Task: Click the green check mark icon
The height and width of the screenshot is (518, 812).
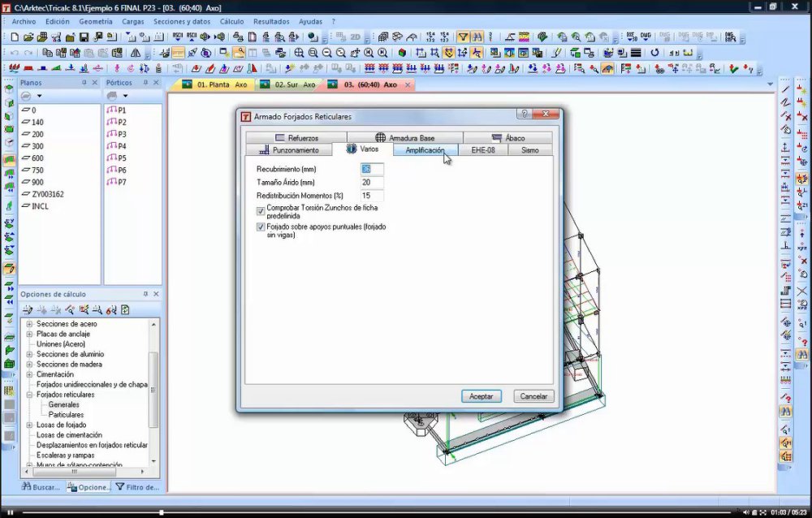Action: (x=733, y=68)
